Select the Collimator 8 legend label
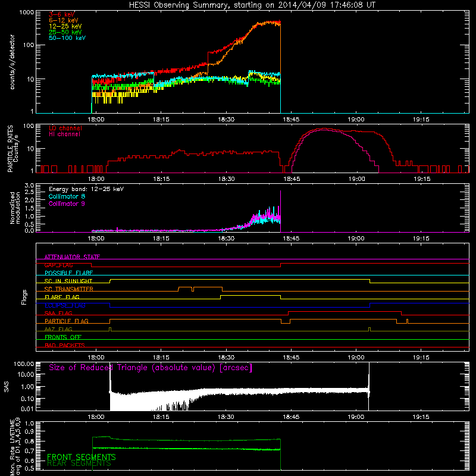This screenshot has height=476, width=476. click(67, 196)
